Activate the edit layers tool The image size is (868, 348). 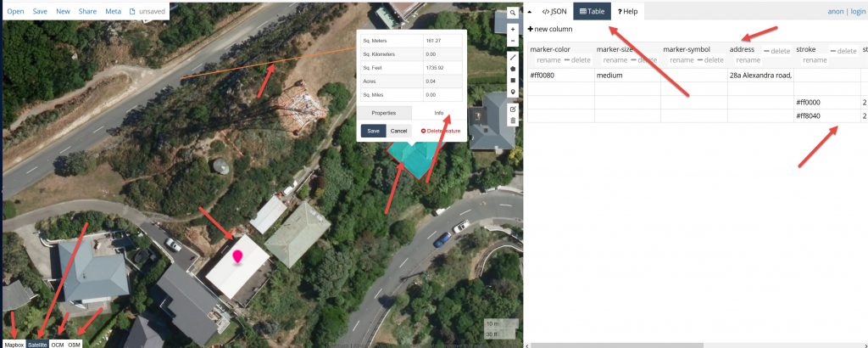[513, 109]
